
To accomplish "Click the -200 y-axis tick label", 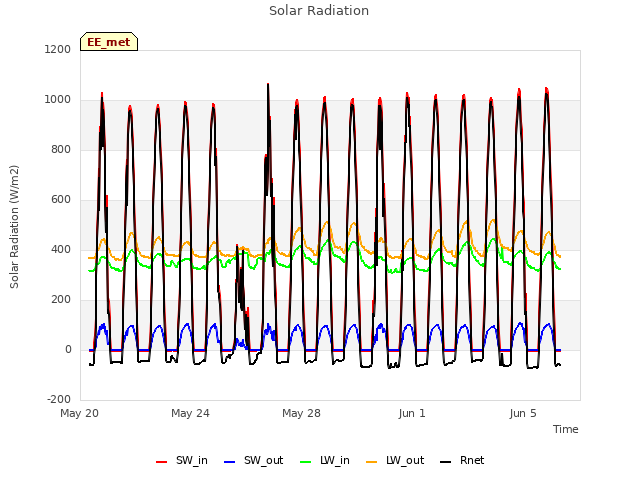I will (x=59, y=399).
